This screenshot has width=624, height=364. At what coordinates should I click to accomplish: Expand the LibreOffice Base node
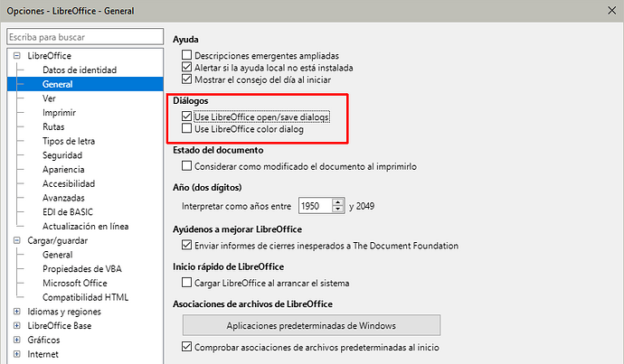[17, 326]
